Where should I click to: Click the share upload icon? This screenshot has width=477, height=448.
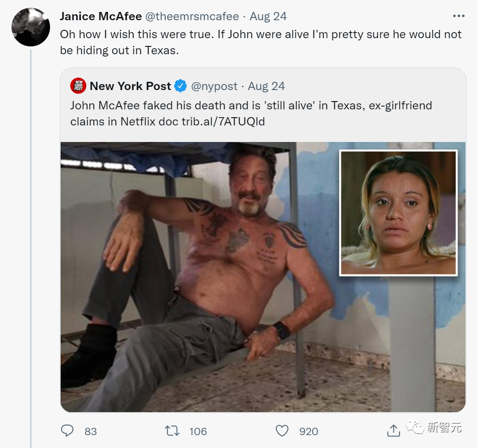pos(393,431)
